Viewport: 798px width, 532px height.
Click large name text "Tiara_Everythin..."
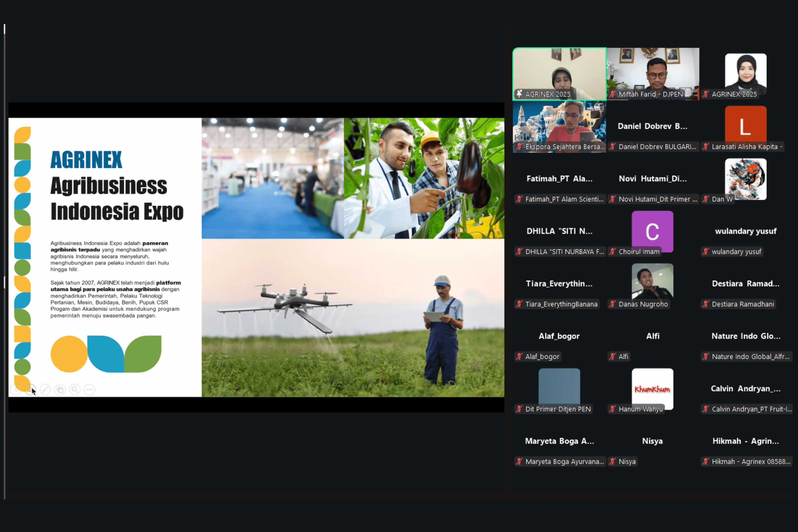tap(559, 284)
